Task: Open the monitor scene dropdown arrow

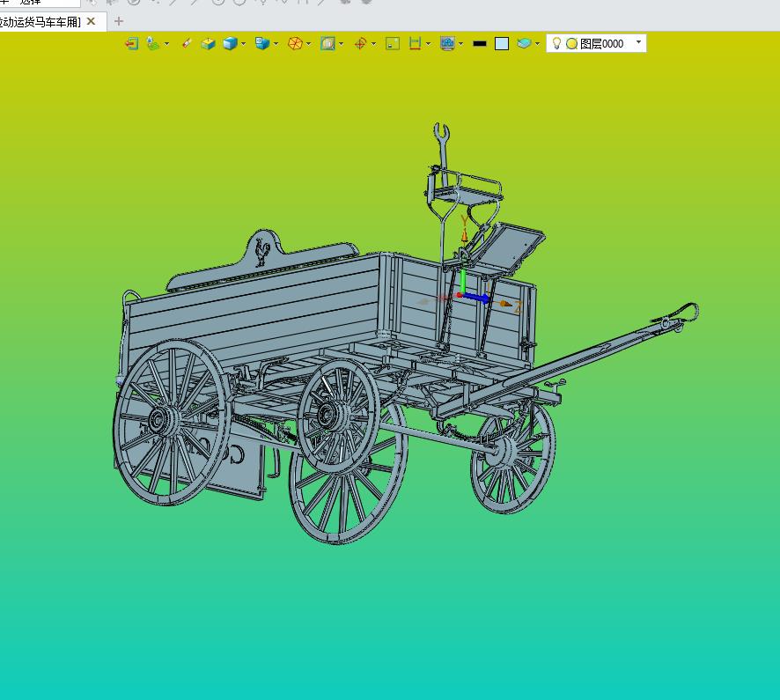Action: tap(461, 44)
